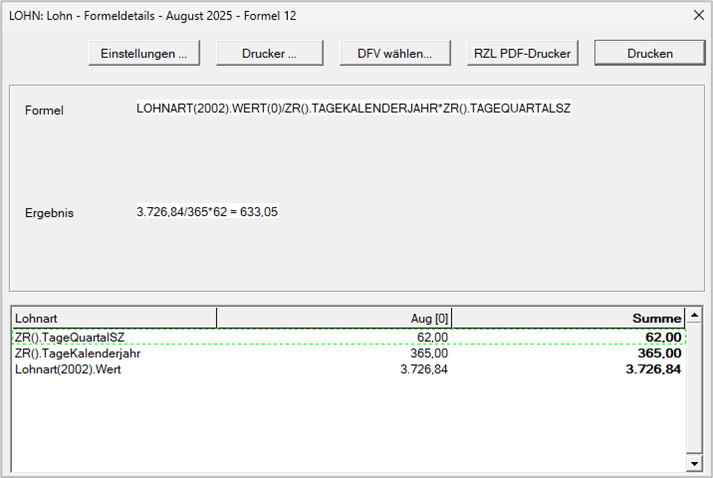Select the Lohnart(2002).Wert row
Viewport: 713px width, 478px height.
[348, 369]
